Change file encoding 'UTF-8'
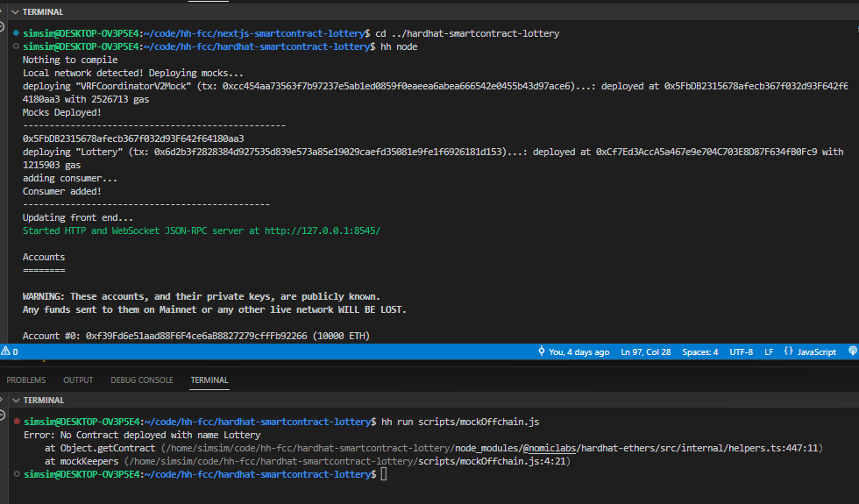 742,352
